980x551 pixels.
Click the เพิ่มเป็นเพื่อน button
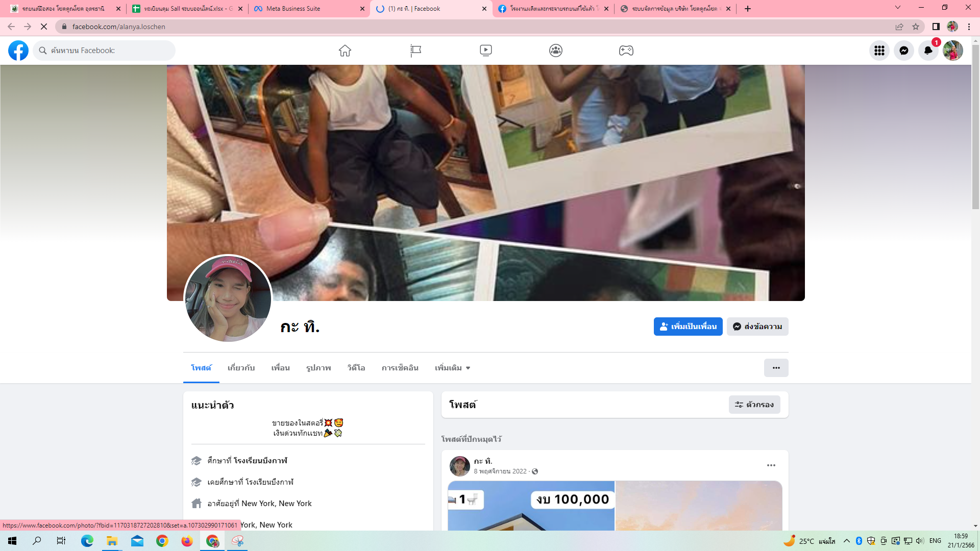(688, 327)
